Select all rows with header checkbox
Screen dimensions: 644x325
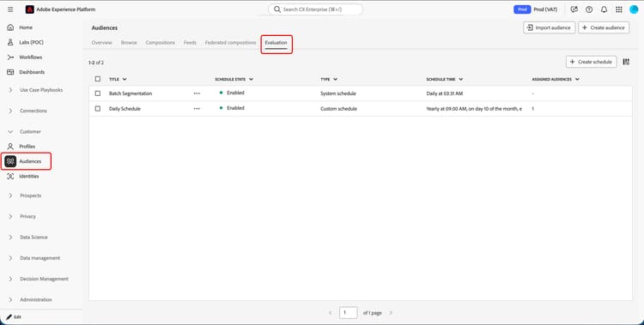pyautogui.click(x=98, y=79)
